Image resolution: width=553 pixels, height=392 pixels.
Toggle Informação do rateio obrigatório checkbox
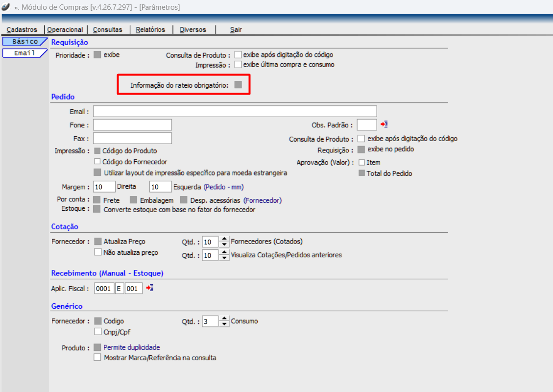(x=238, y=85)
